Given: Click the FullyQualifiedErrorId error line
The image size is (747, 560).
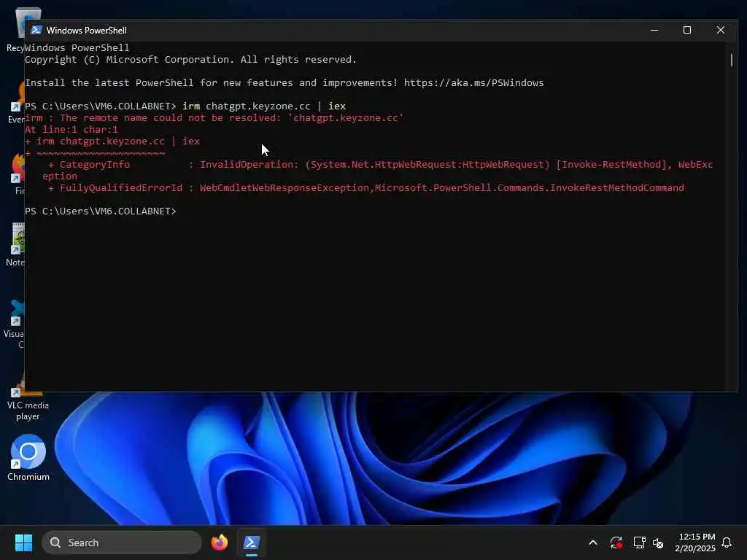Looking at the screenshot, I should point(366,187).
